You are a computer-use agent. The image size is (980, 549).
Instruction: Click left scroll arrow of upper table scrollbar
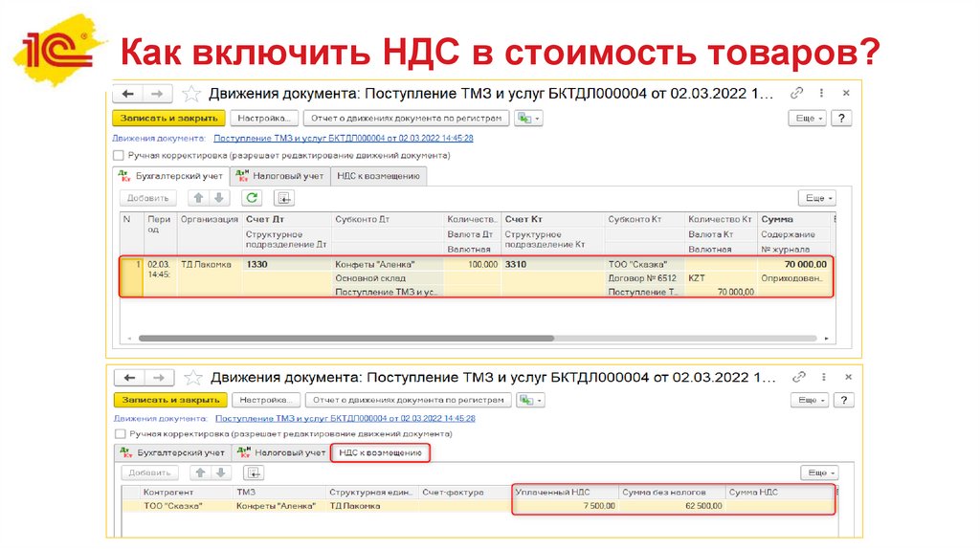129,339
